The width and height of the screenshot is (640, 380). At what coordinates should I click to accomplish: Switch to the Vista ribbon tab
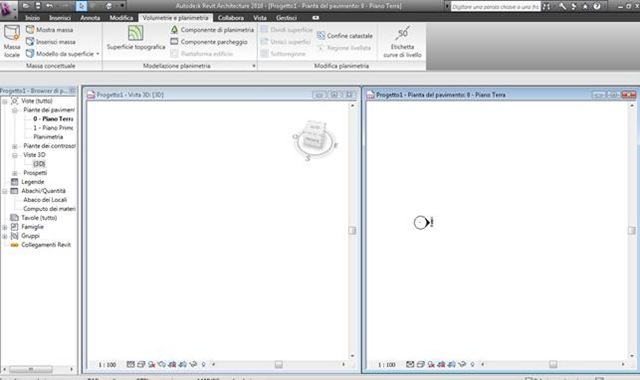pos(260,18)
